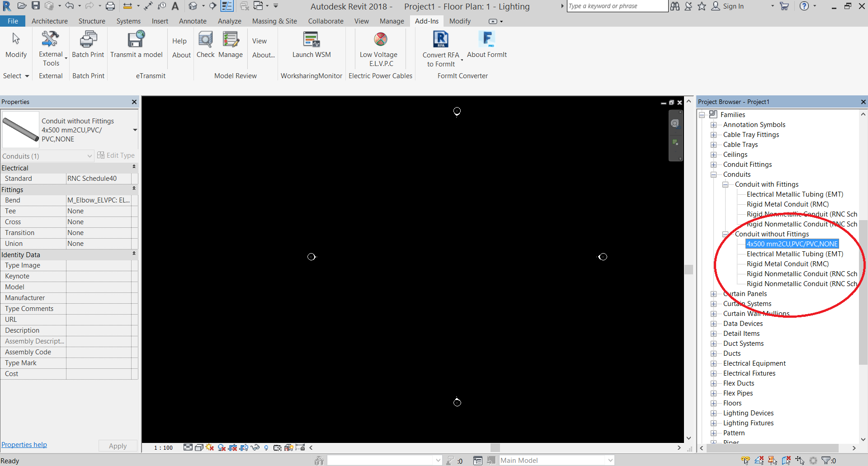Click Convert RFA to FormIt
This screenshot has width=868, height=466.
(x=441, y=49)
